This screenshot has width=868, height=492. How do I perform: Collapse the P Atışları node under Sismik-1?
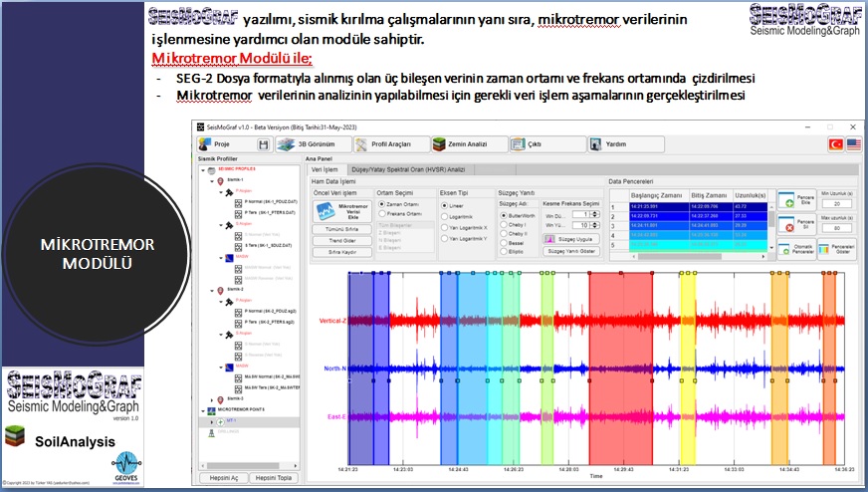pos(220,192)
